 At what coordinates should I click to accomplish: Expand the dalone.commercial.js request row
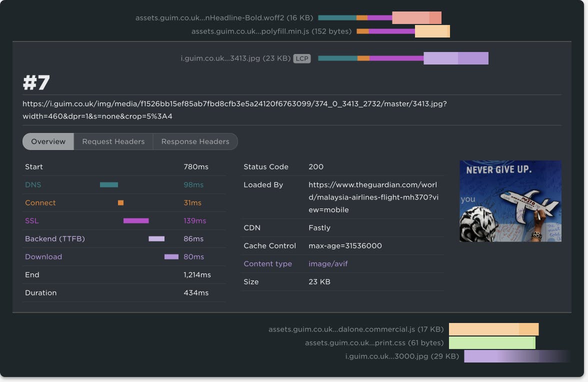click(x=355, y=329)
